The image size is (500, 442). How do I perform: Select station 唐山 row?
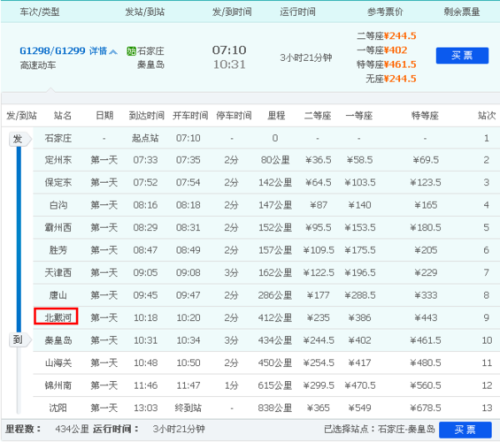click(x=266, y=295)
